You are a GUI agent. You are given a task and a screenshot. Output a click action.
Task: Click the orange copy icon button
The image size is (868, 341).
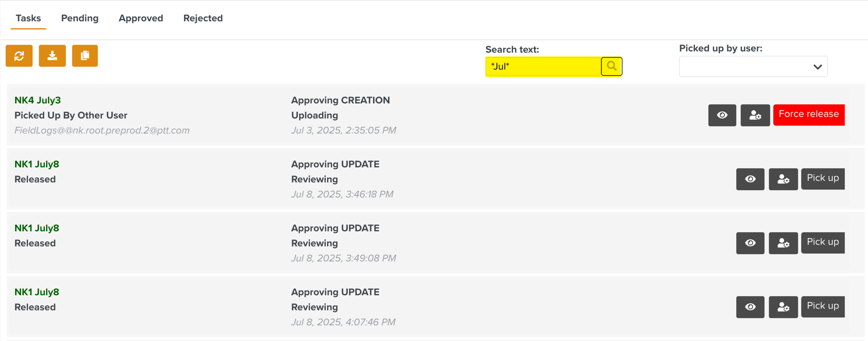85,56
